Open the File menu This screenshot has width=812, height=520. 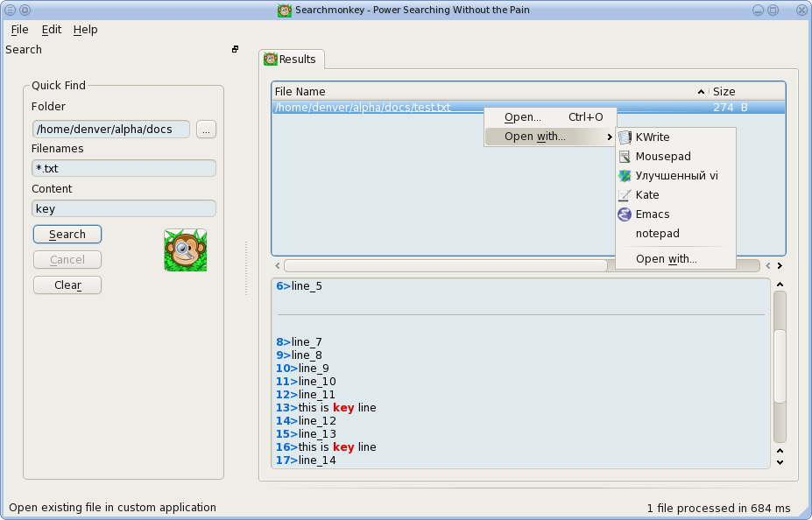coord(19,30)
